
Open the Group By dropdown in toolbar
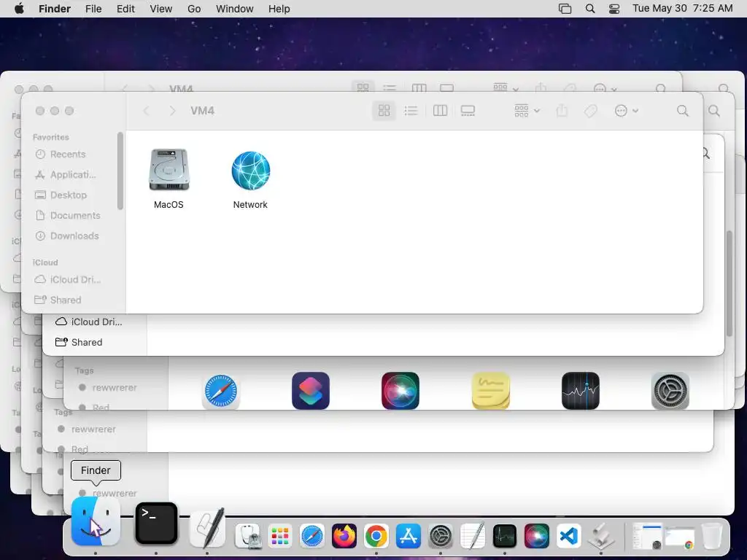pos(527,111)
